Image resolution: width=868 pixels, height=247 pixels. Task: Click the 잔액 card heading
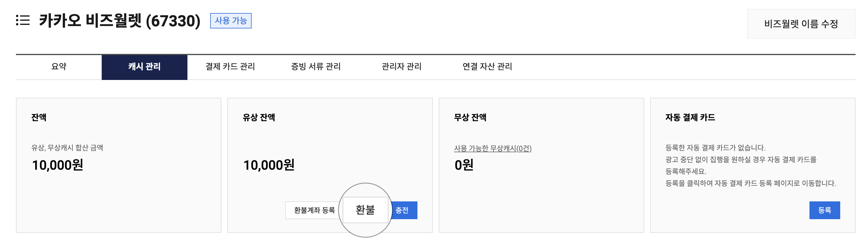pyautogui.click(x=39, y=117)
